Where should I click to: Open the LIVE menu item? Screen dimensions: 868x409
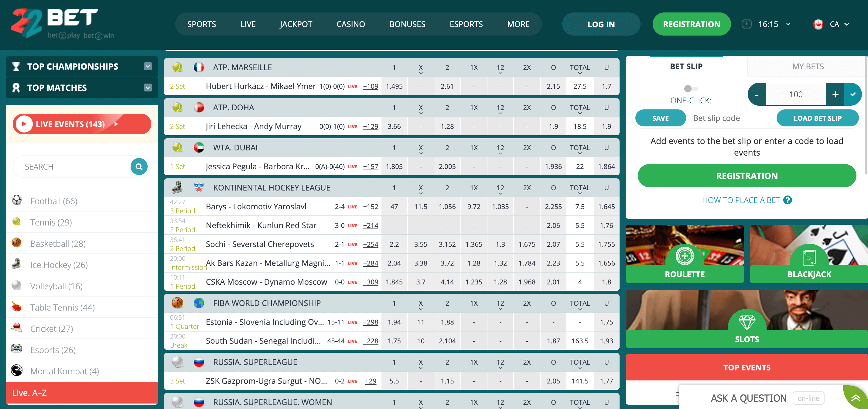tap(248, 24)
